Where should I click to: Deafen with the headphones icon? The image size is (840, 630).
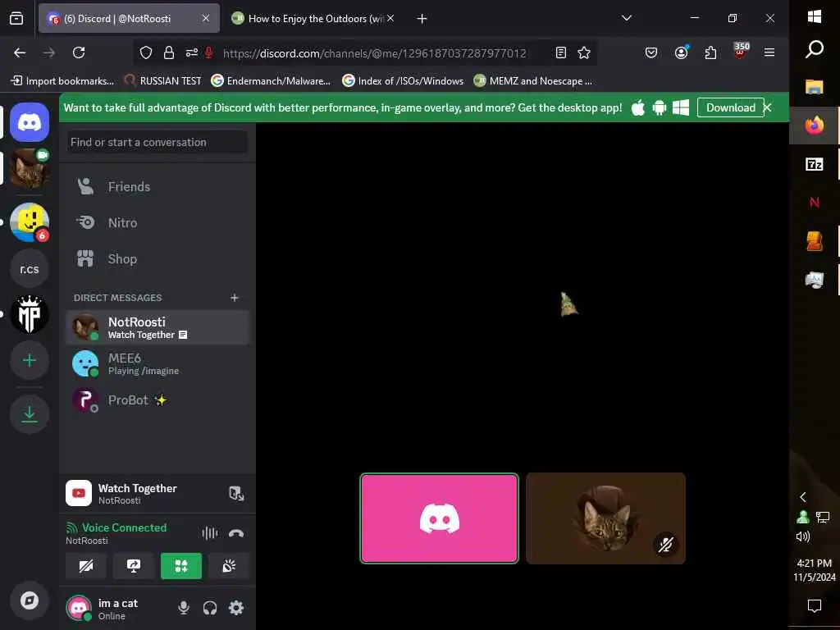point(210,608)
